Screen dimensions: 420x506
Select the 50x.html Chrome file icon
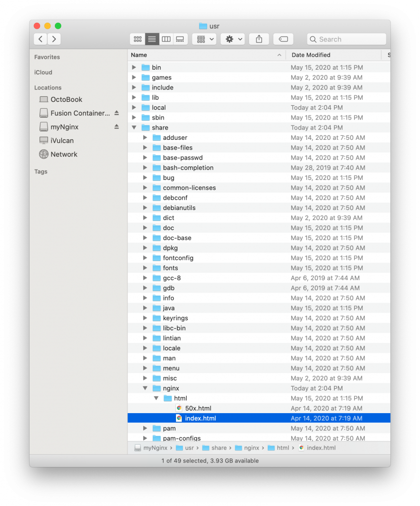point(179,408)
